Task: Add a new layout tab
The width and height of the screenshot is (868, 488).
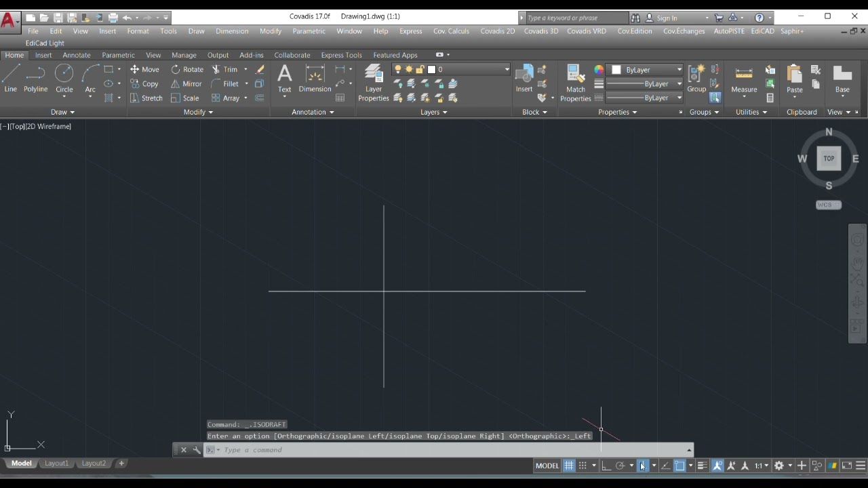Action: coord(121,464)
